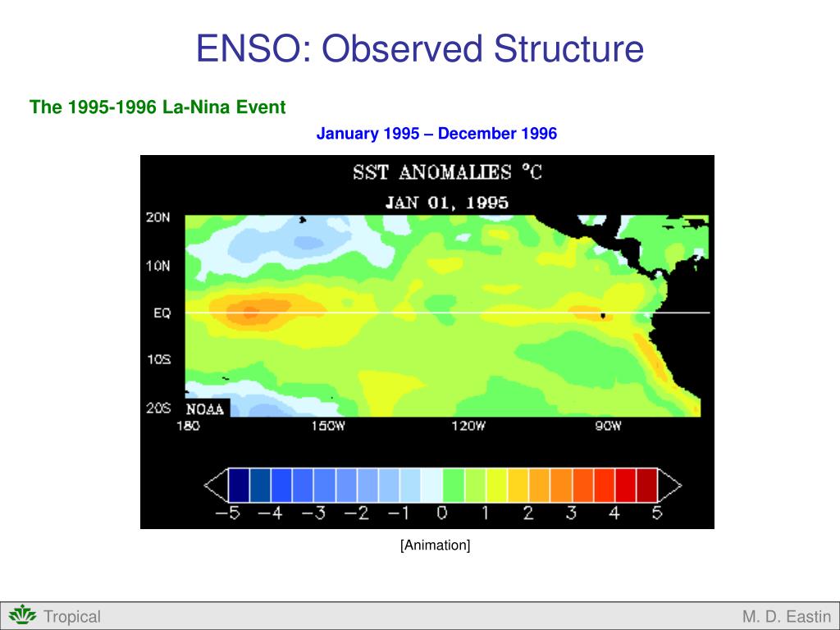
Task: Click the M. D. Eastin author credit
Action: point(785,616)
